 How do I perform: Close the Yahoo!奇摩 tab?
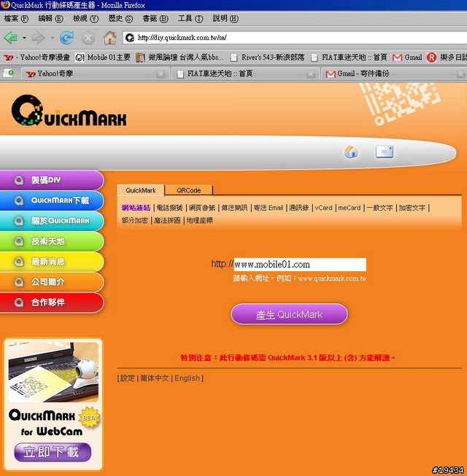point(161,74)
